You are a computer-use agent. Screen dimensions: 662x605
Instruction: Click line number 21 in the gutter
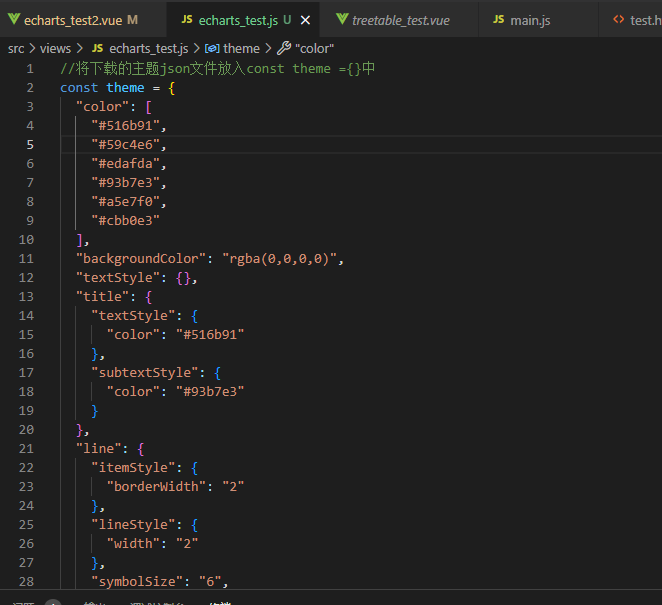coord(26,449)
